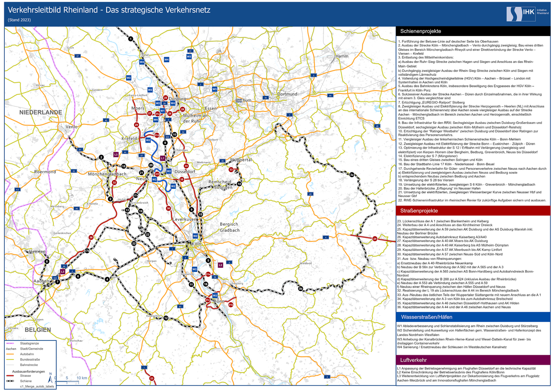Click the Ausbauanforderungen legend heading
The height and width of the screenshot is (392, 555).
(x=29, y=372)
